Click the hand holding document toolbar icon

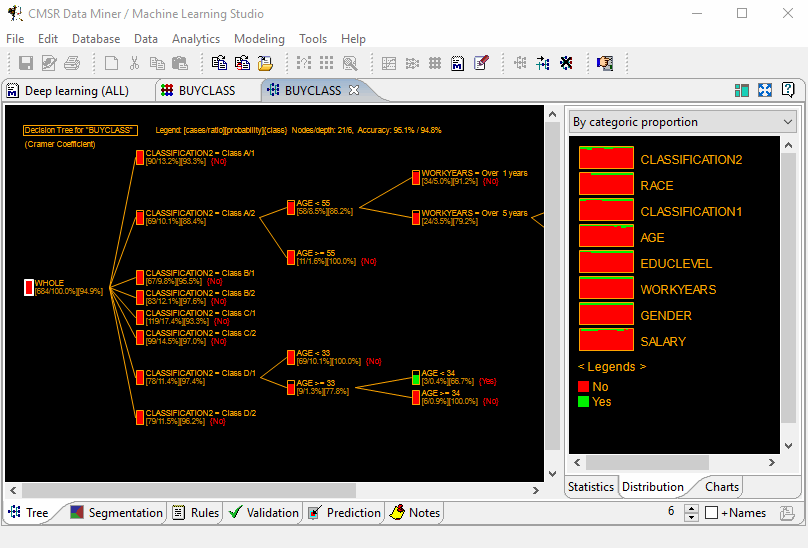tap(605, 63)
